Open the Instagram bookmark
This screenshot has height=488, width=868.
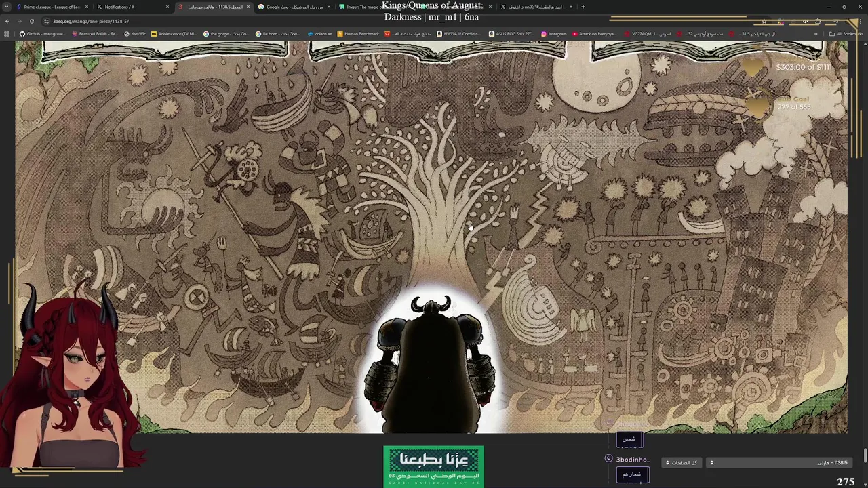click(553, 34)
